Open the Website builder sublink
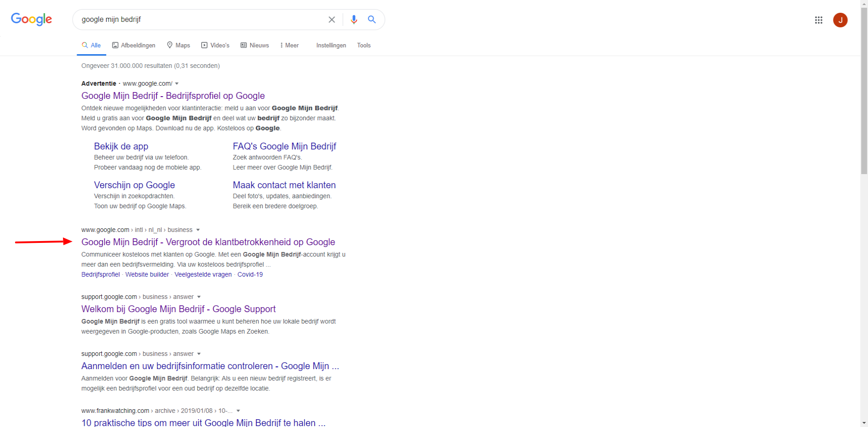 coord(147,274)
